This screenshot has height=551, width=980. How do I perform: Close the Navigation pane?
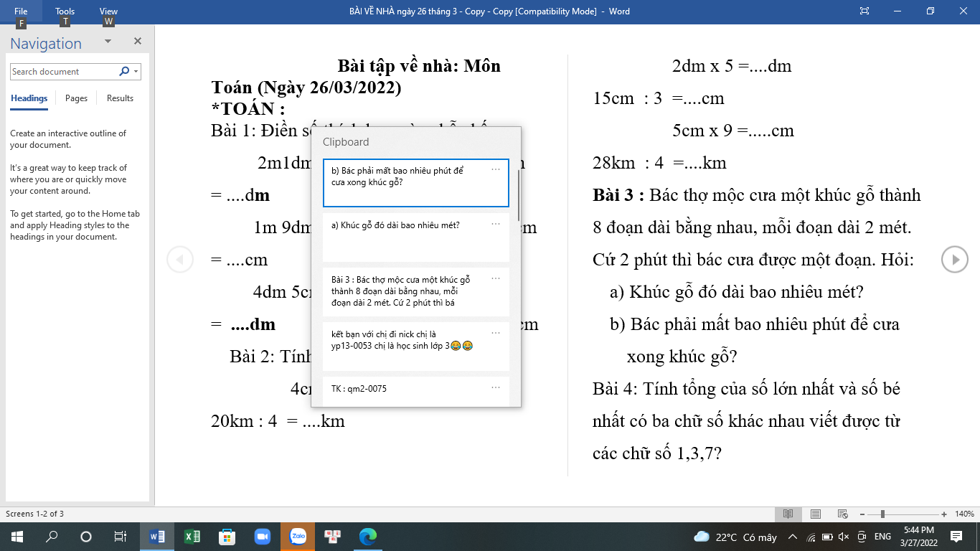(x=138, y=42)
